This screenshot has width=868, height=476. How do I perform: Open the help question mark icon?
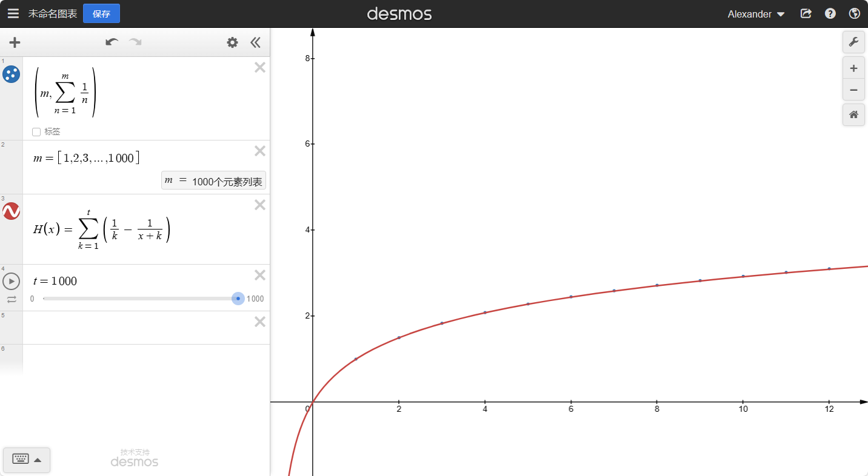tap(830, 13)
